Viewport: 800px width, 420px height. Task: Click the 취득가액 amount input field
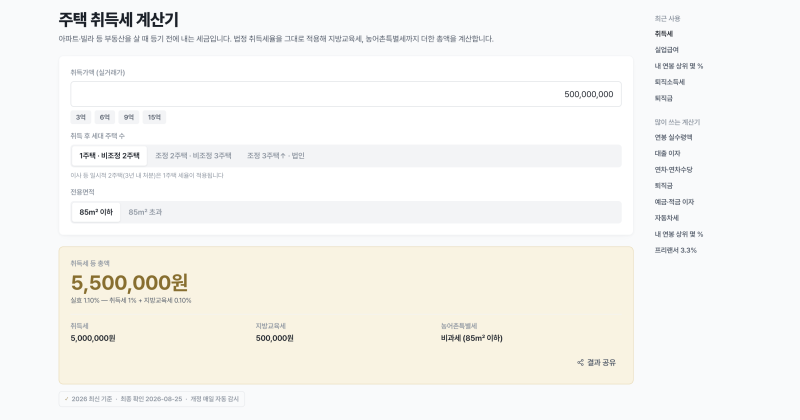(346, 94)
